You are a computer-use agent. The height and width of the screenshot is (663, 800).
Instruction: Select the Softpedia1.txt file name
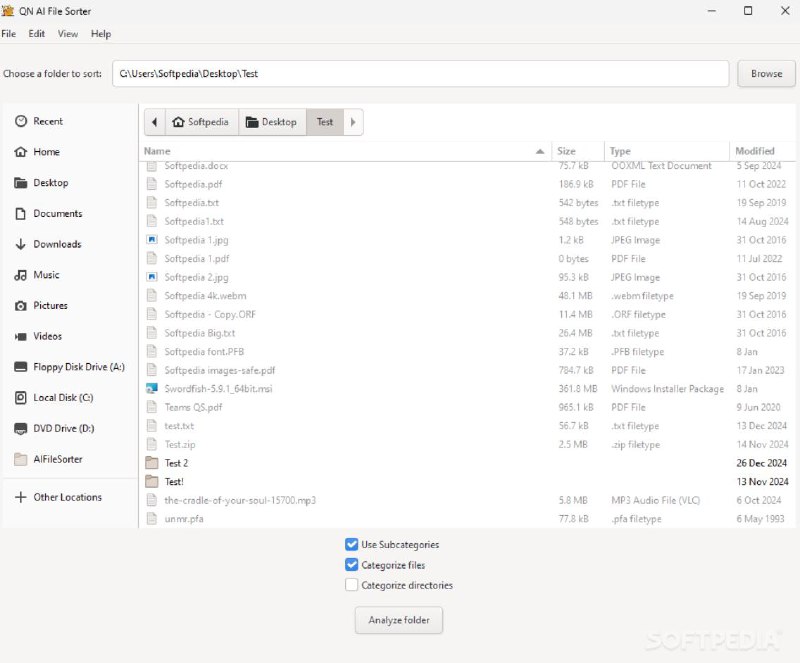point(194,221)
